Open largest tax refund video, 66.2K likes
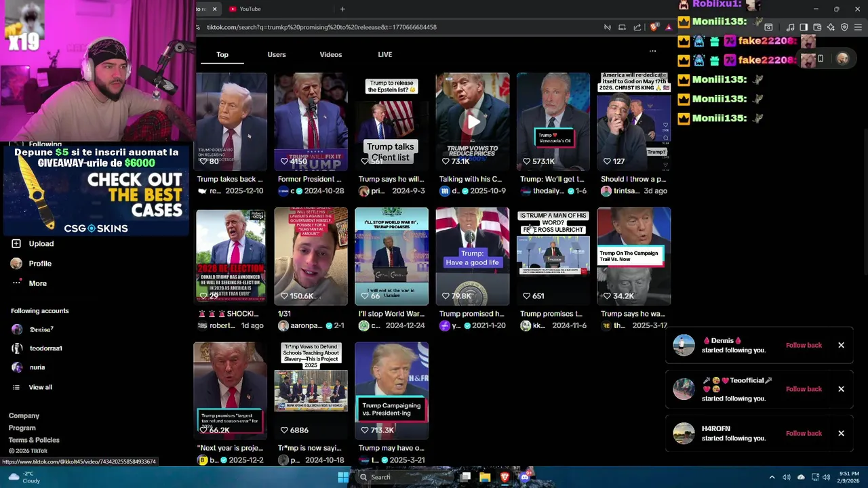 231,391
